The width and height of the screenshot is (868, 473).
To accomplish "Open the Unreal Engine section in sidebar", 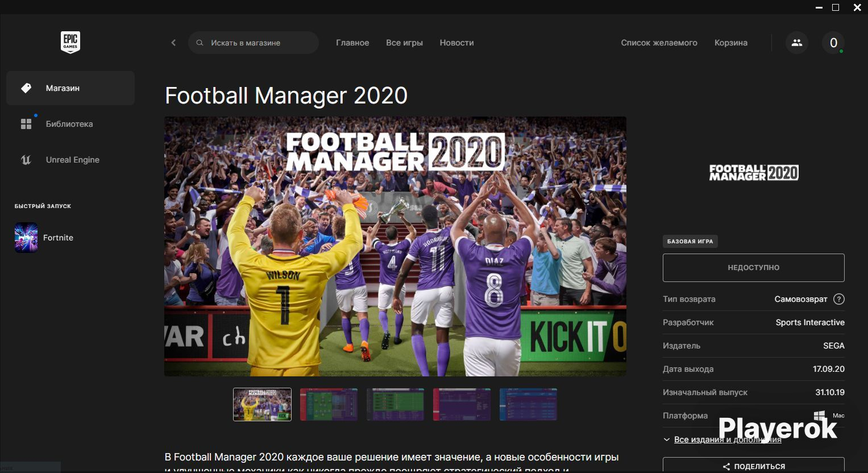I will coord(70,160).
